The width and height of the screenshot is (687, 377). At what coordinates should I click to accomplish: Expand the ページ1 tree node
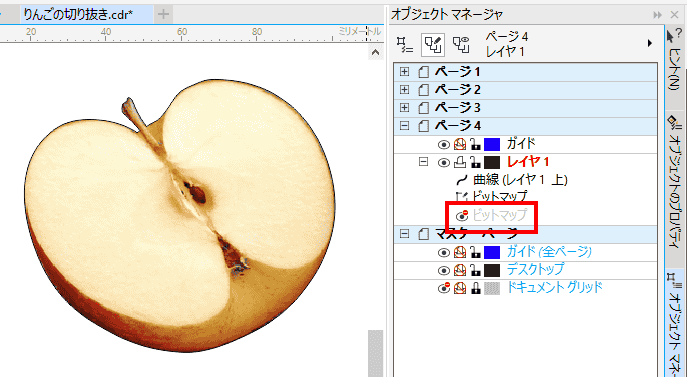[x=404, y=71]
